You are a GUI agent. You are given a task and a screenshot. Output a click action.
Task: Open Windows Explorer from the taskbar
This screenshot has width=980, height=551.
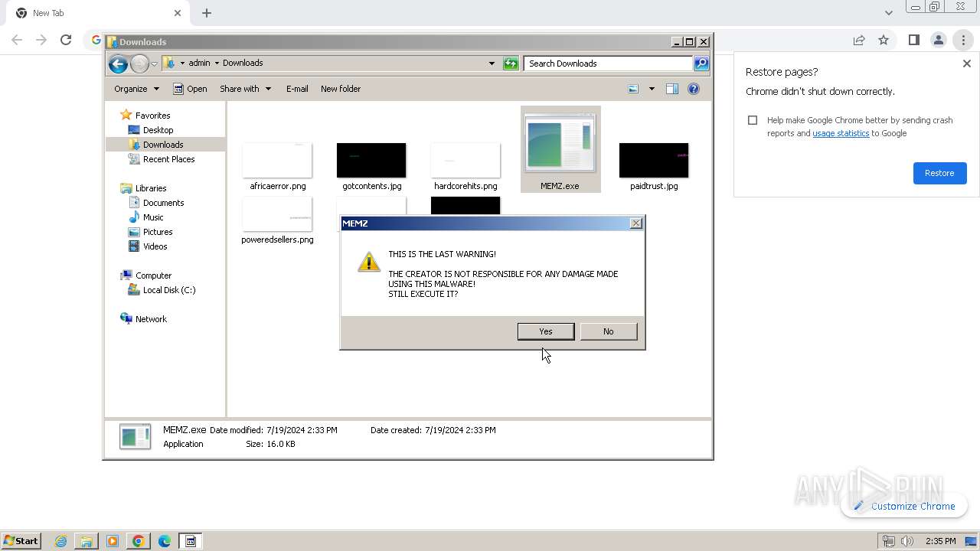87,541
